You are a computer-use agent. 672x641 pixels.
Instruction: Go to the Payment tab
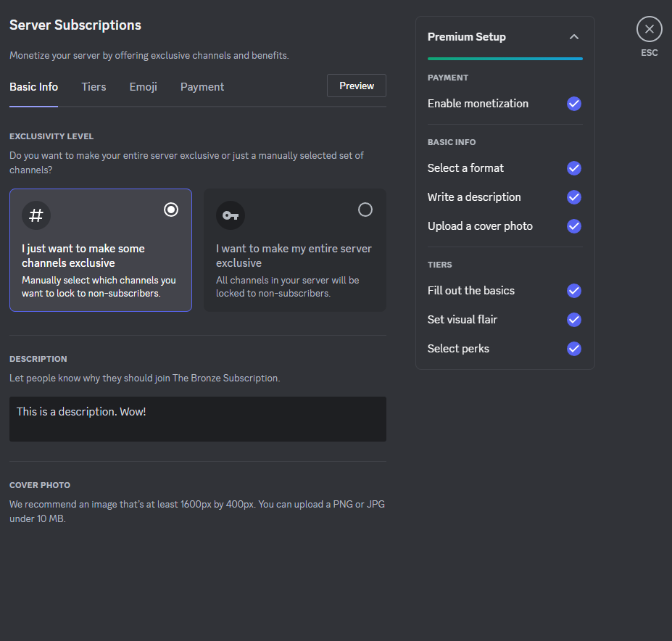coord(202,87)
